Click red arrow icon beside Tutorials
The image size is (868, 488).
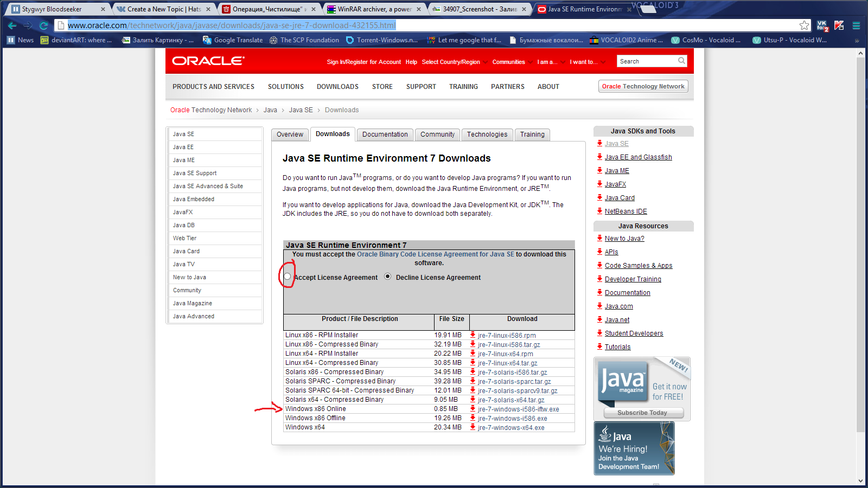[599, 346]
